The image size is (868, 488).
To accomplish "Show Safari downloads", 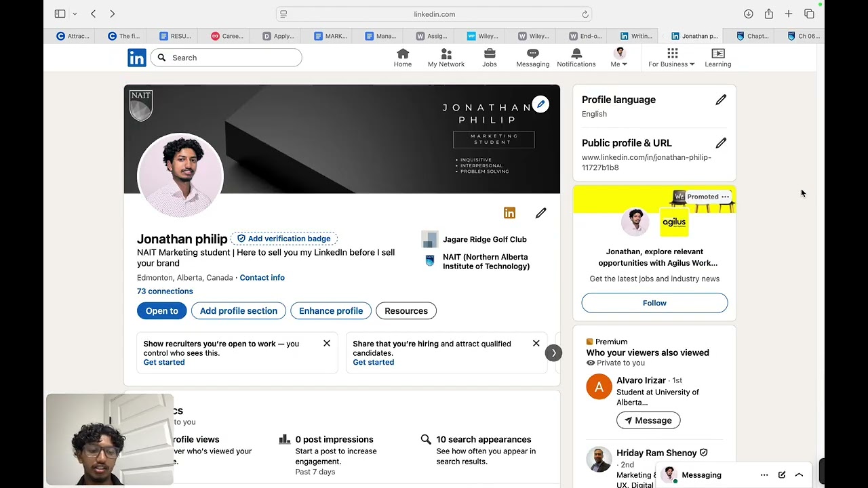I will point(748,14).
